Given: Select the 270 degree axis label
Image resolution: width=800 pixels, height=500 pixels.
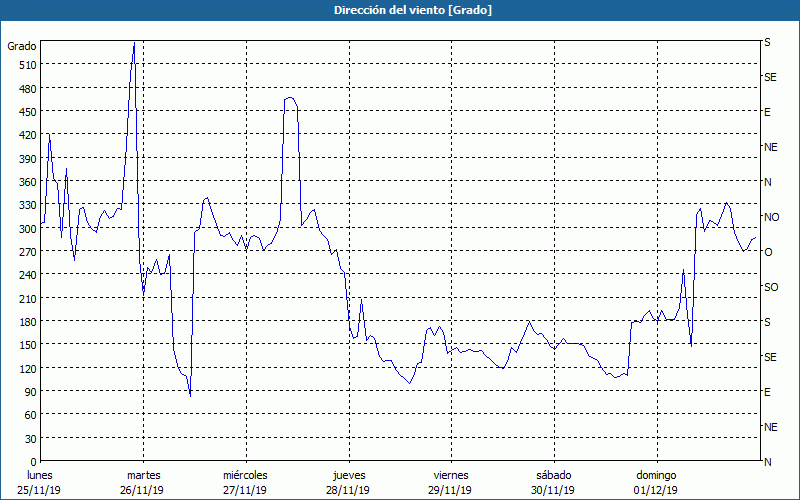Looking at the screenshot, I should (28, 252).
